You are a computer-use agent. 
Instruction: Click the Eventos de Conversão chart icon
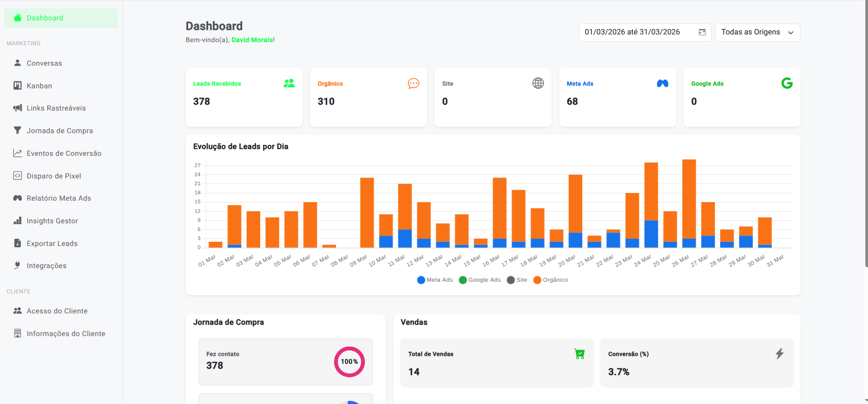[18, 153]
